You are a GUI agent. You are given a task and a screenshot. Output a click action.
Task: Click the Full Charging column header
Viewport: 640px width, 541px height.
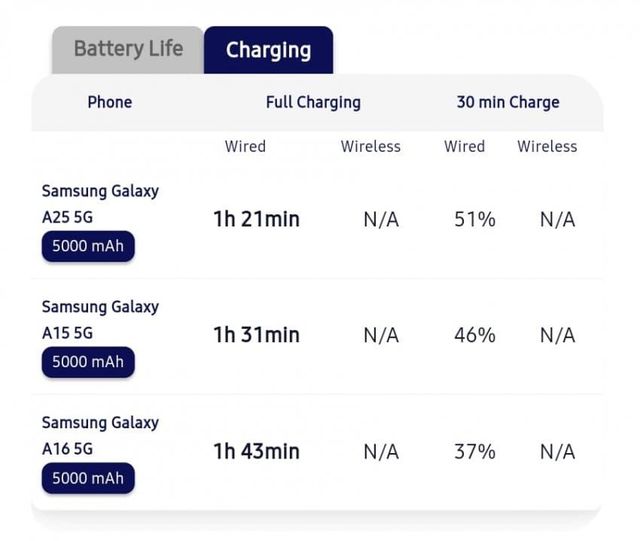point(313,102)
